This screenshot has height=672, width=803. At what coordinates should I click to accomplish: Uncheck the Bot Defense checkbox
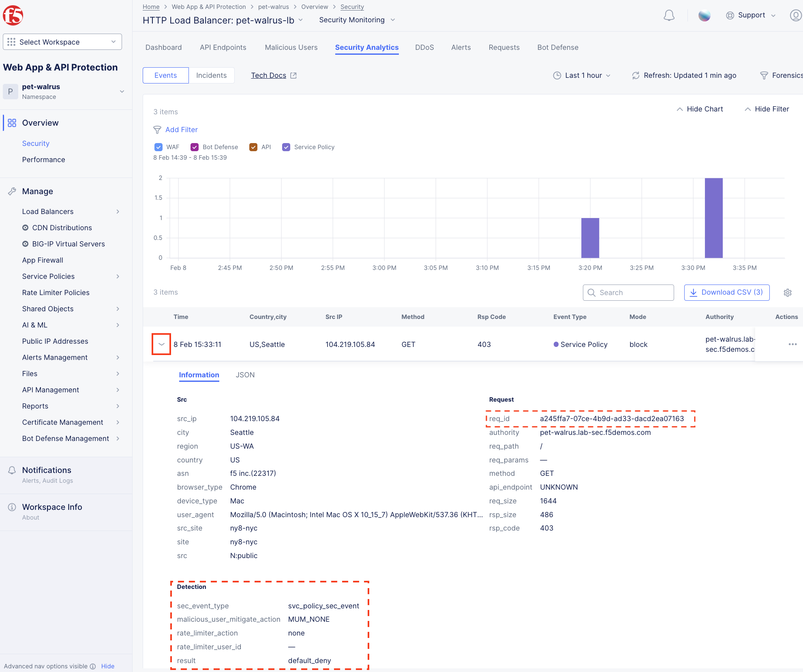click(195, 147)
